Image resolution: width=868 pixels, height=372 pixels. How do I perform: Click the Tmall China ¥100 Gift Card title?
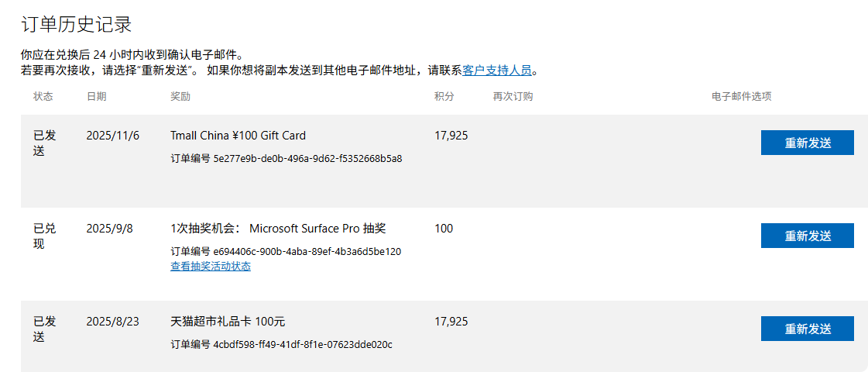tap(238, 136)
